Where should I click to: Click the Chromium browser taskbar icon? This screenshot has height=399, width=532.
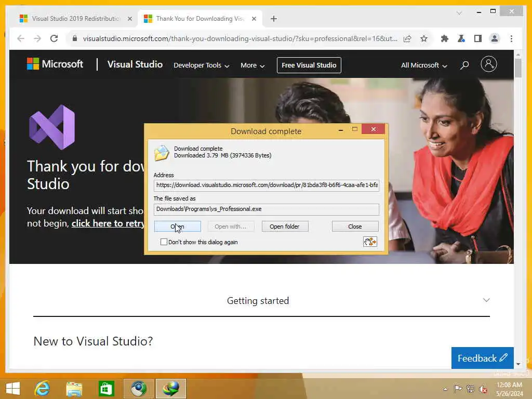click(138, 389)
